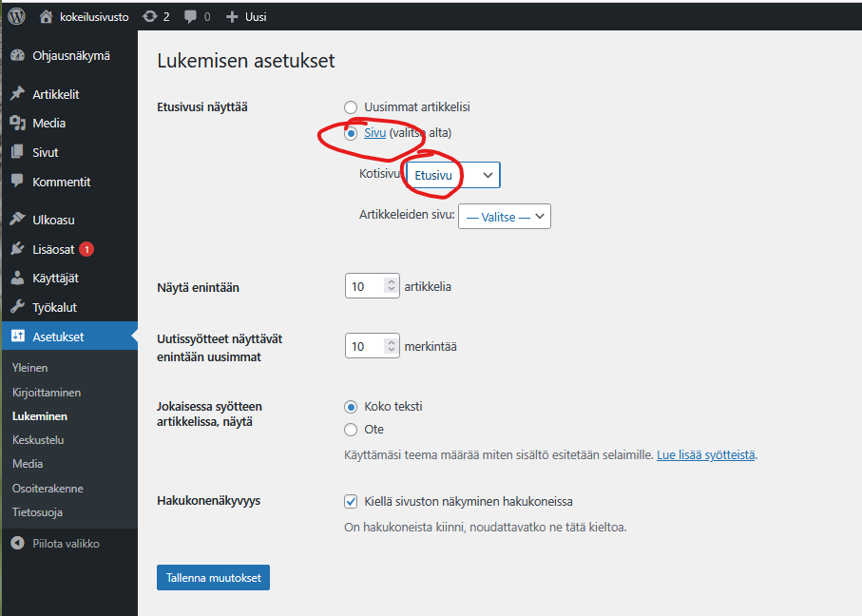The height and width of the screenshot is (616, 862).
Task: Go to Kirjoittaminen settings submenu
Action: 47,393
